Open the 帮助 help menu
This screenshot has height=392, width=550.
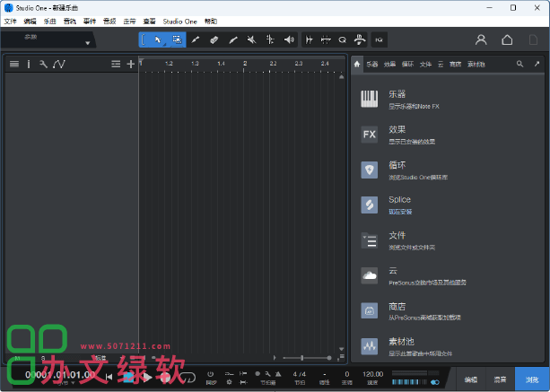tap(211, 22)
